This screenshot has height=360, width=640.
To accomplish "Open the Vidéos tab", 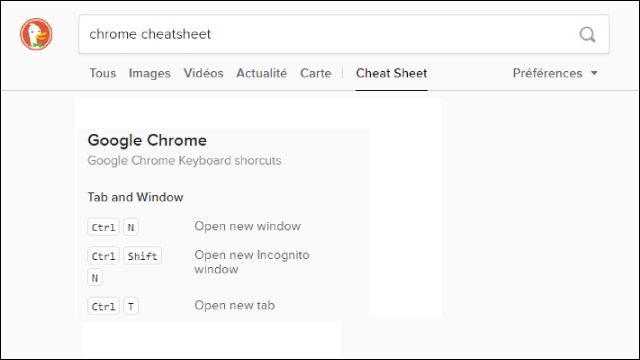I will [x=203, y=73].
